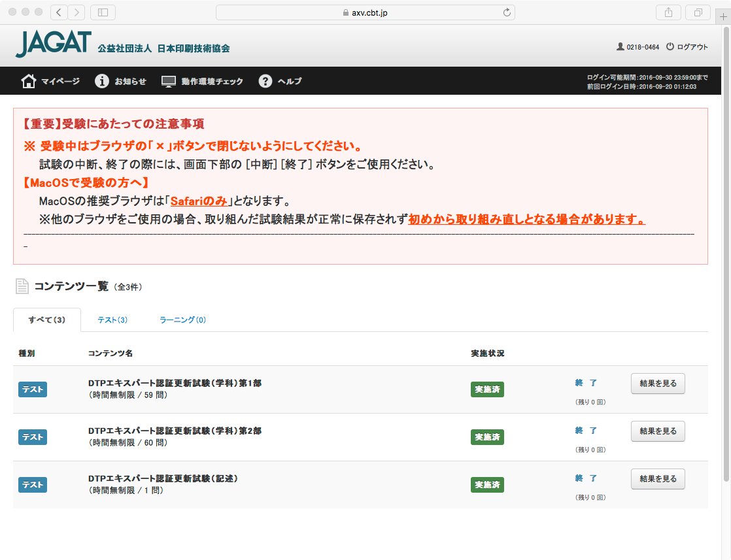Click the info icon for お知らせ
The width and height of the screenshot is (731, 560).
[x=101, y=81]
